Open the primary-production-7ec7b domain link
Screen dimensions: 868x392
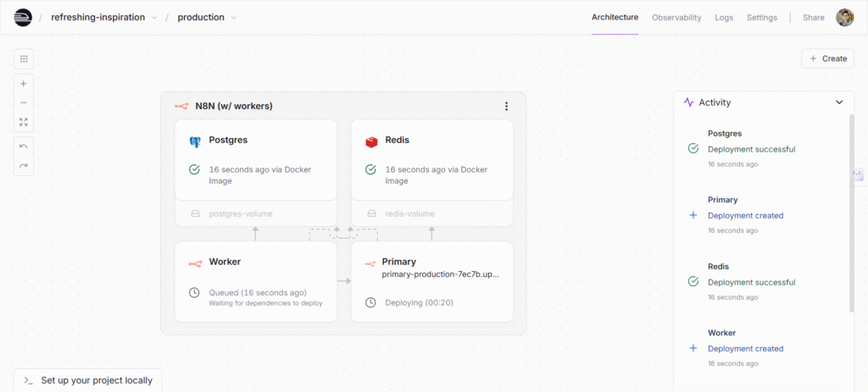pos(441,274)
